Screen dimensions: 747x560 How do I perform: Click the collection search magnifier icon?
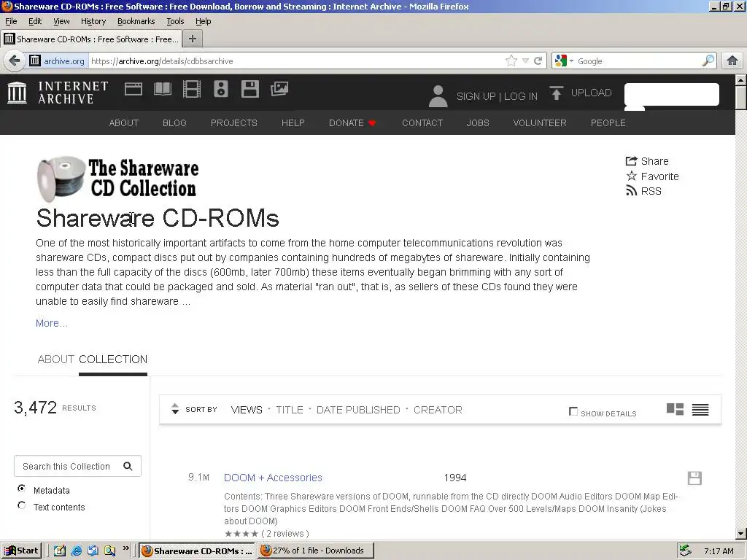pyautogui.click(x=128, y=466)
